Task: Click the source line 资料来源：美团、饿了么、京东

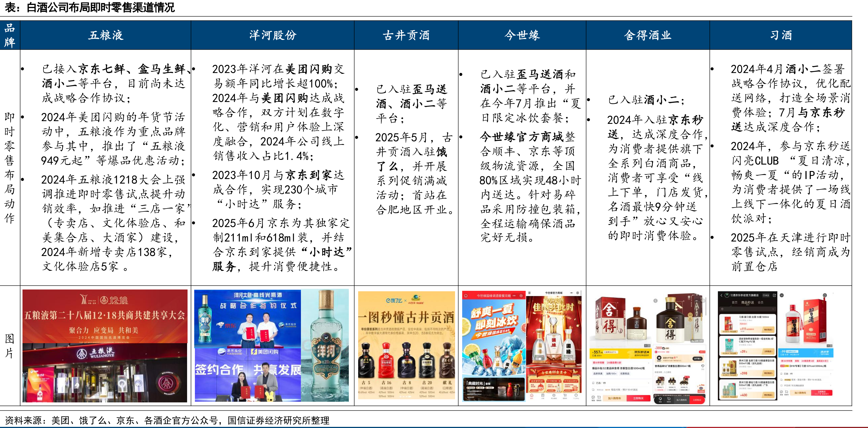Action: tap(167, 420)
